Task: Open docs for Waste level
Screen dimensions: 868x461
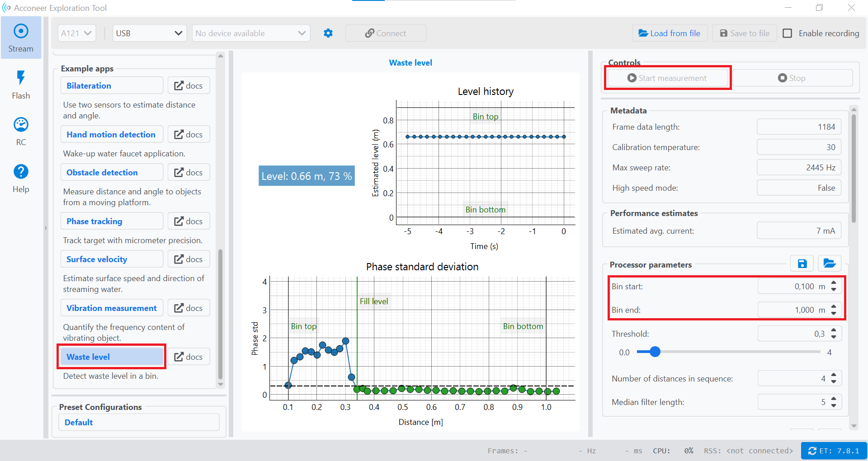Action: (x=189, y=357)
